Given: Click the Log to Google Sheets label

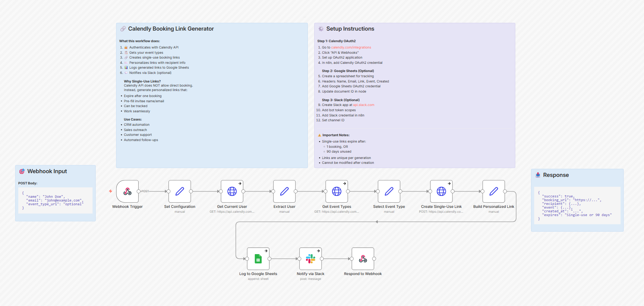Looking at the screenshot, I should pos(258,274).
